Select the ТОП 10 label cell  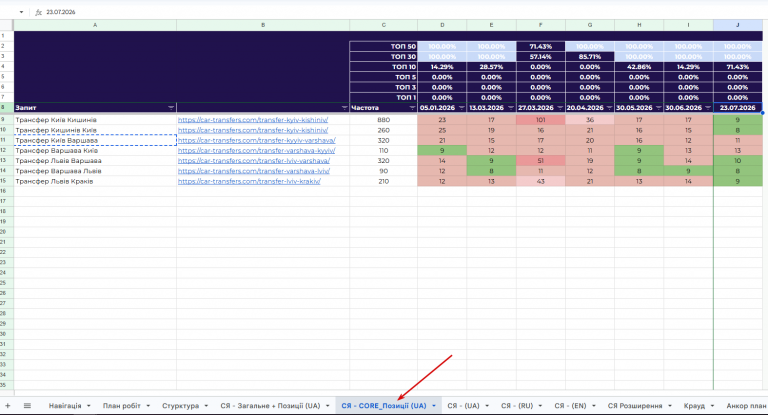click(x=384, y=67)
